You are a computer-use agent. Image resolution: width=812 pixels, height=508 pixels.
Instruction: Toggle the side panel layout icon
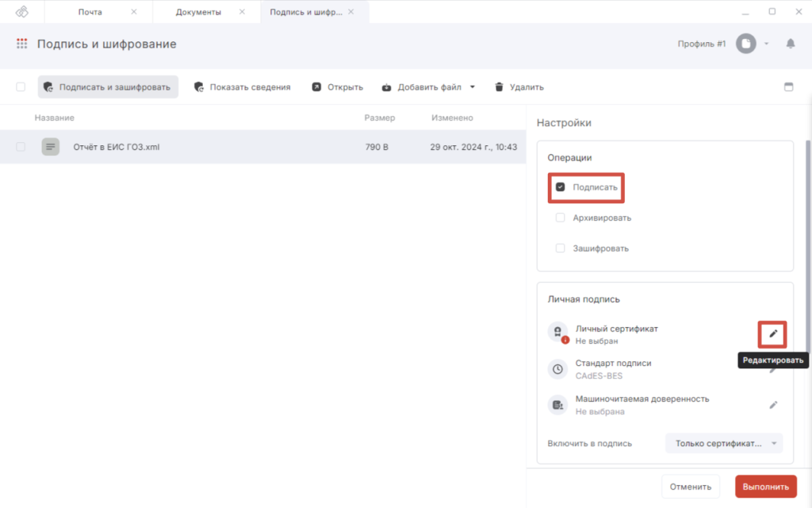[x=788, y=87]
